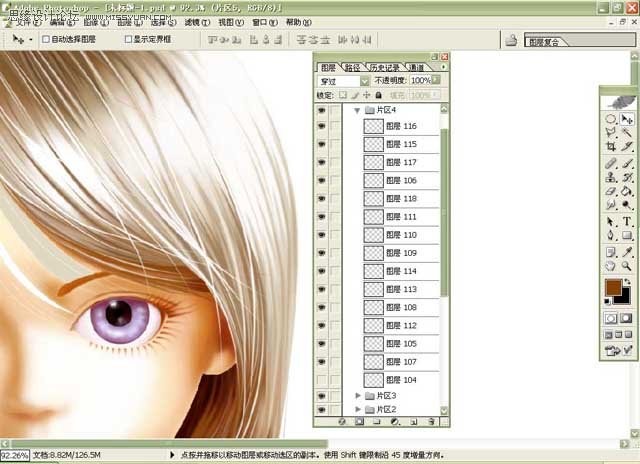
Task: Choose the Eraser tool
Action: pos(611,191)
